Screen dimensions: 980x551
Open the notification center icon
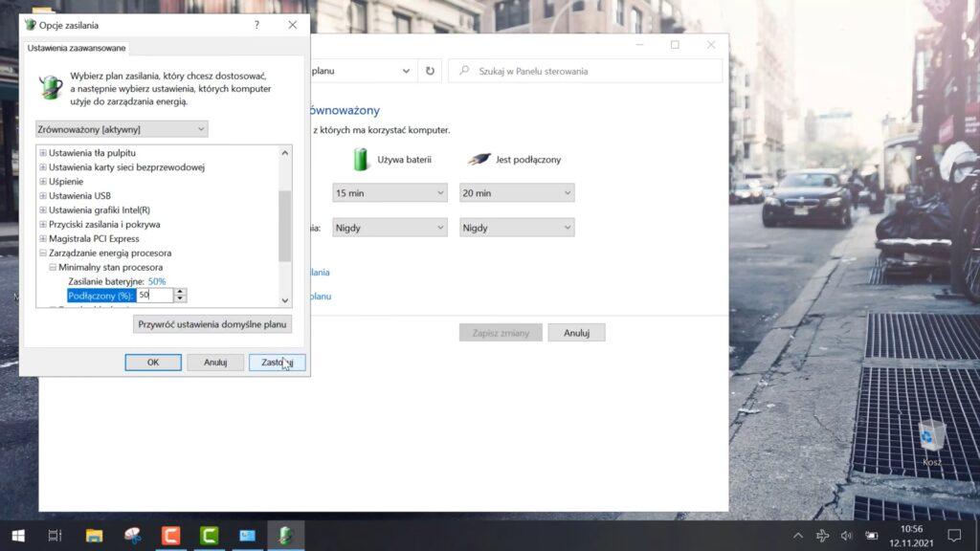(953, 535)
